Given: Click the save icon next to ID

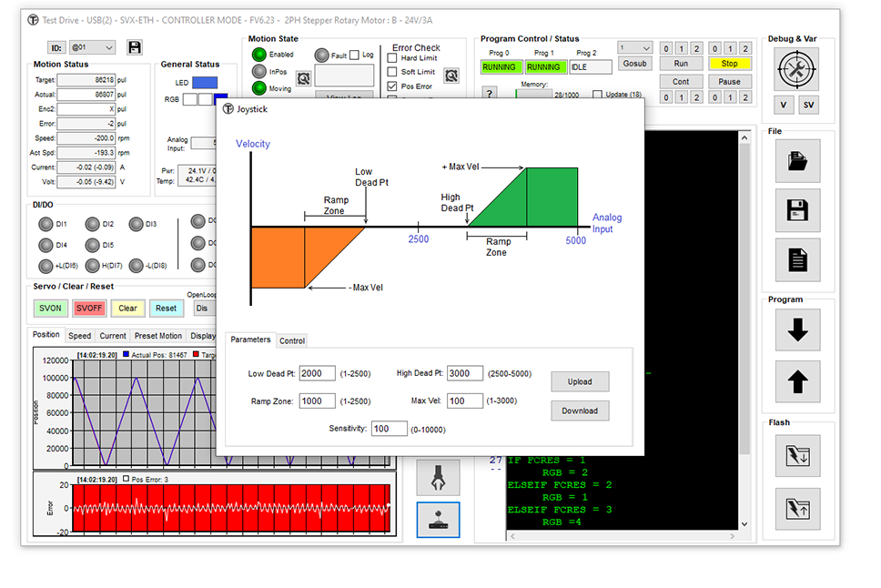Looking at the screenshot, I should [x=135, y=47].
